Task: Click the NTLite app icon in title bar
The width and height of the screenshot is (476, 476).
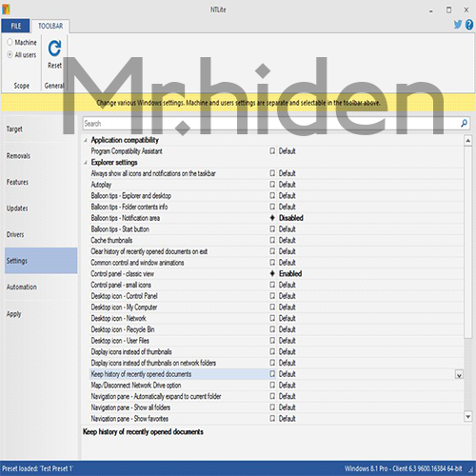Action: pyautogui.click(x=6, y=10)
